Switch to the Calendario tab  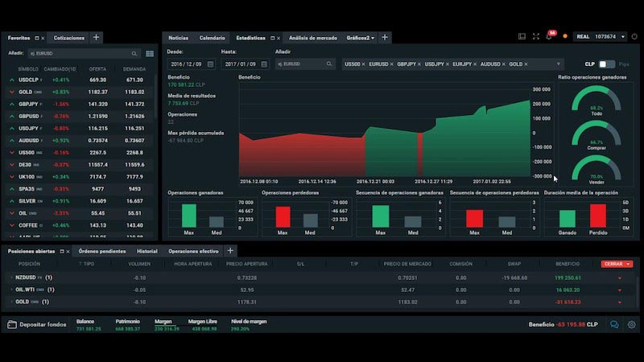coord(212,38)
